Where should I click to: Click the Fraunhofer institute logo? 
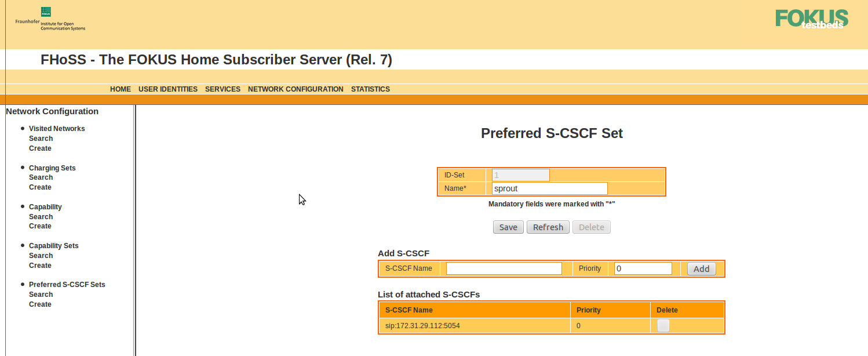[x=49, y=19]
